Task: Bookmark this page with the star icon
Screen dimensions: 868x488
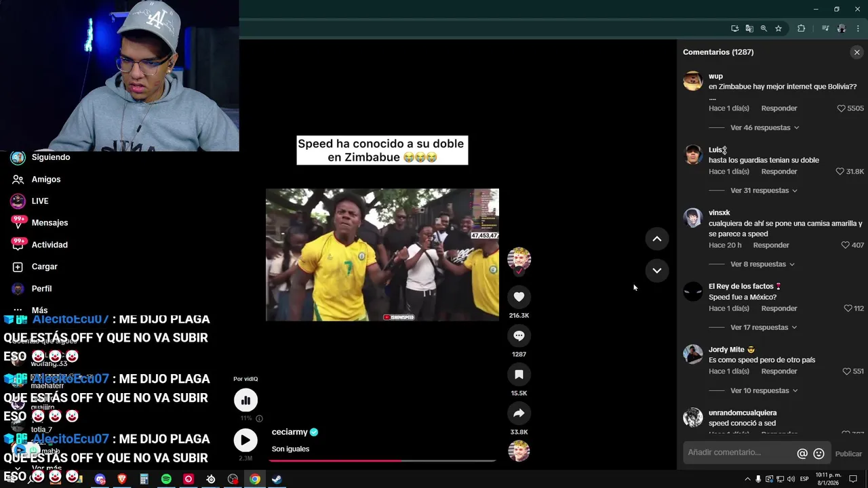Action: click(x=778, y=28)
